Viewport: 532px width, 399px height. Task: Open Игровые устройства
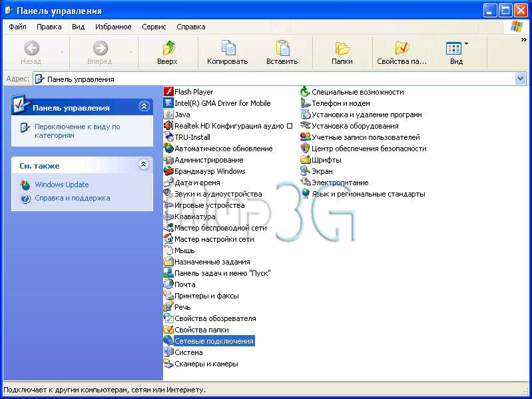[204, 205]
